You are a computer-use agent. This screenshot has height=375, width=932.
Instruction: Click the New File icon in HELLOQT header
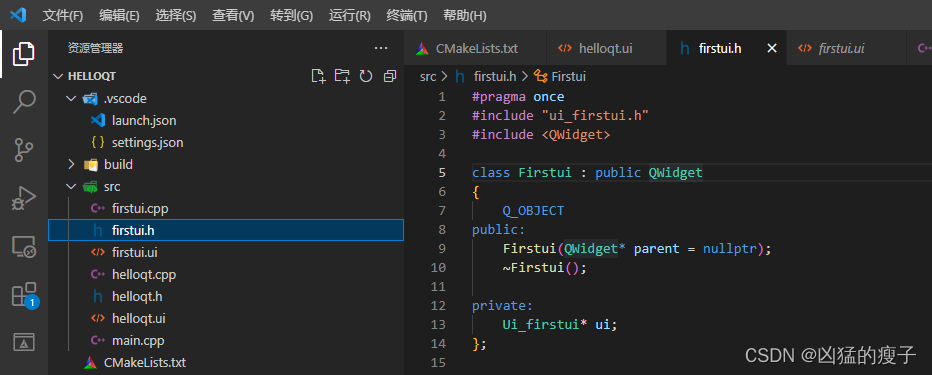coord(319,76)
